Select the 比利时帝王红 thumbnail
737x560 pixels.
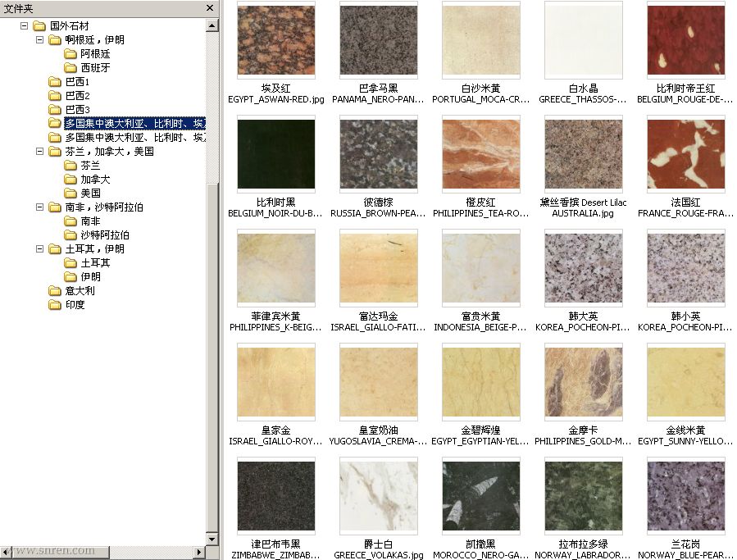pos(686,40)
